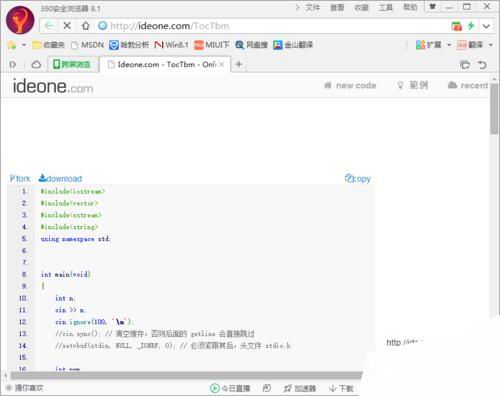Click the new code link
Screen dimensions: 500x396
(x=350, y=85)
